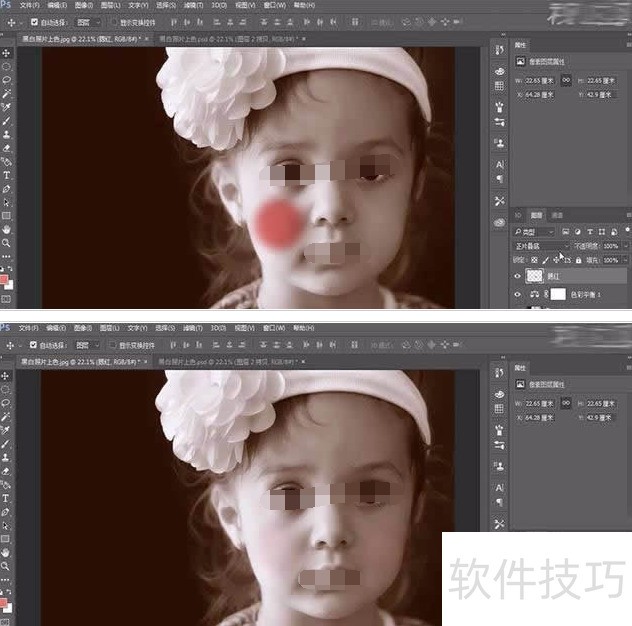
Task: Select the Type tool in lower screenshot
Action: click(6, 499)
